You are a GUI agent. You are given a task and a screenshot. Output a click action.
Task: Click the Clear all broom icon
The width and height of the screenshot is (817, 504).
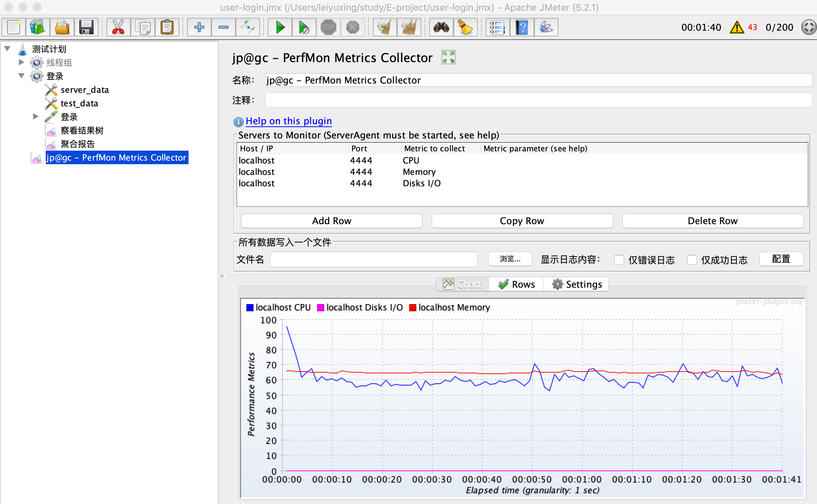[409, 27]
